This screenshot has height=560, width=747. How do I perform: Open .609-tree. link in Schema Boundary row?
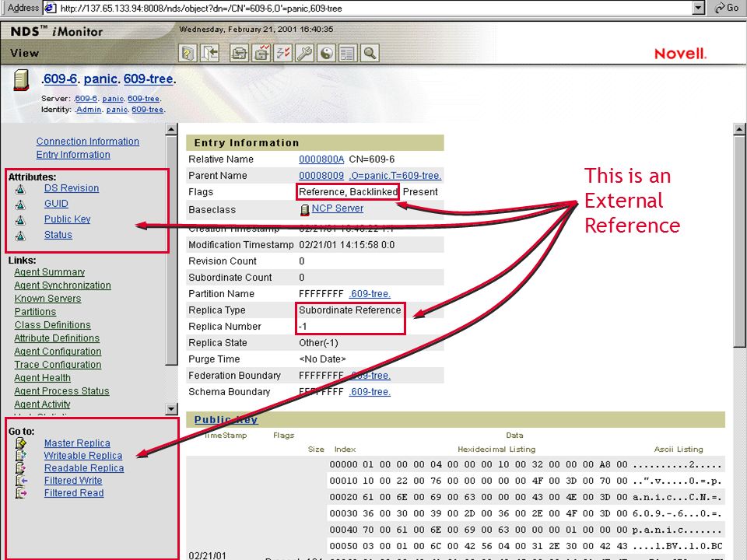(x=370, y=392)
